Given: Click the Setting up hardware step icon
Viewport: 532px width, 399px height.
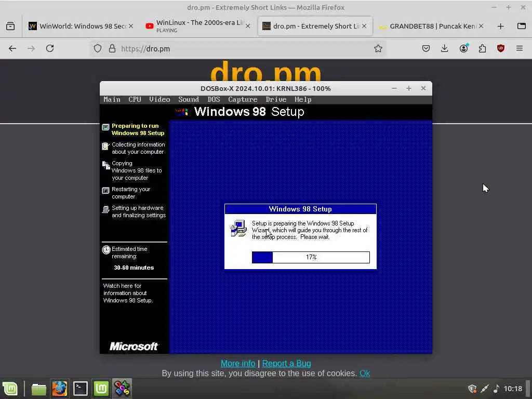Looking at the screenshot, I should (106, 209).
